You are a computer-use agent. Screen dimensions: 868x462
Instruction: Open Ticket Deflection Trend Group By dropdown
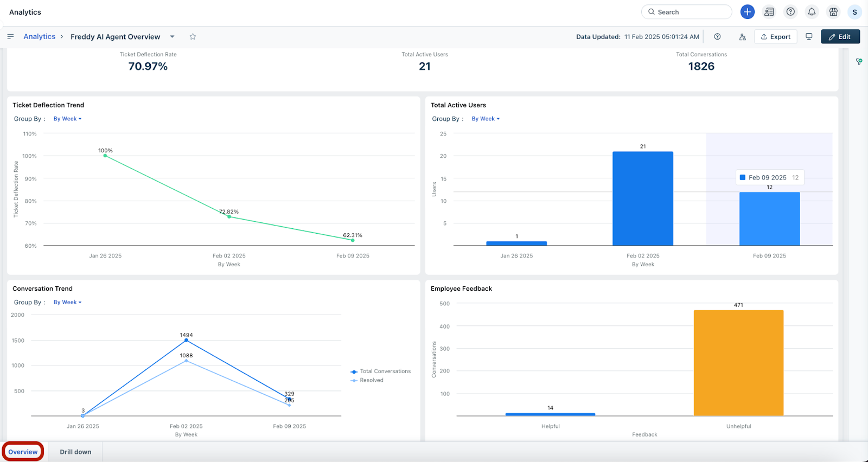coord(67,119)
